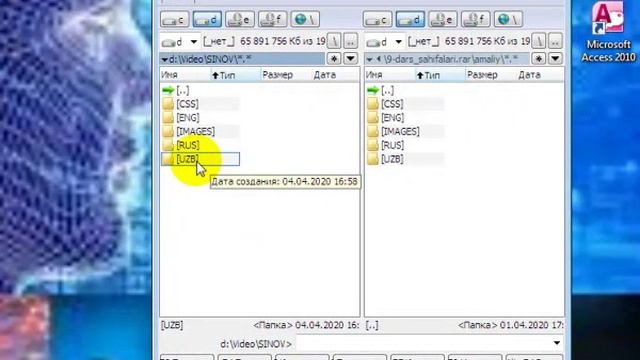Sort left panel by Дата column

(x=336, y=75)
